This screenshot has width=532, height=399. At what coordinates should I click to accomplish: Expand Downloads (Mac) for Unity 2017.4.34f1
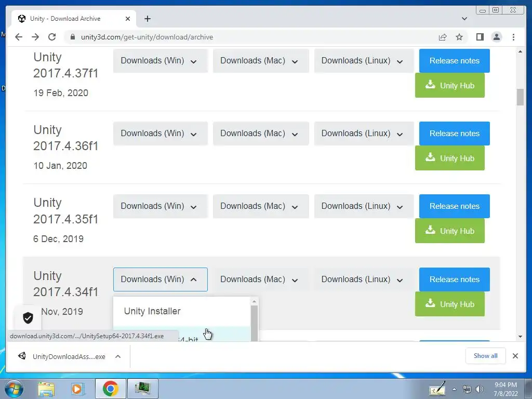pos(261,280)
